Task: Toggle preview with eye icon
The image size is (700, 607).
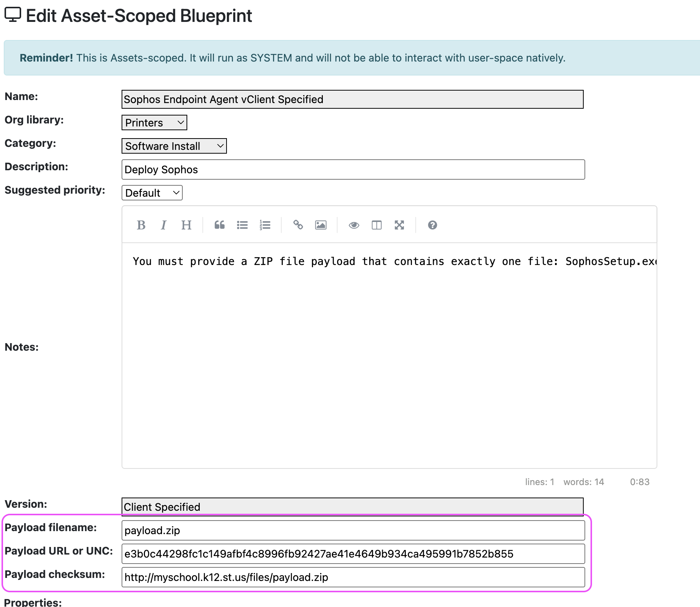Action: (x=354, y=225)
